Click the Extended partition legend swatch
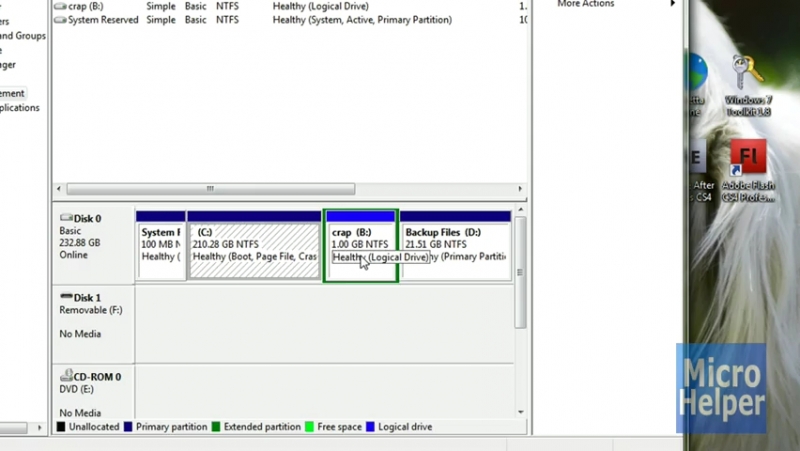Screen dimensions: 800x451 215,427
